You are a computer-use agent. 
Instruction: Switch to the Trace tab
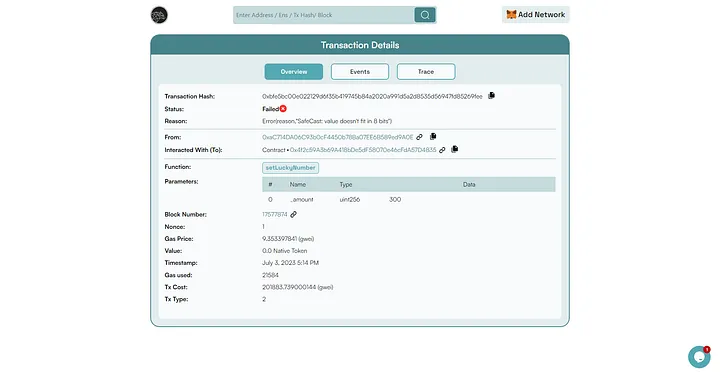point(426,72)
